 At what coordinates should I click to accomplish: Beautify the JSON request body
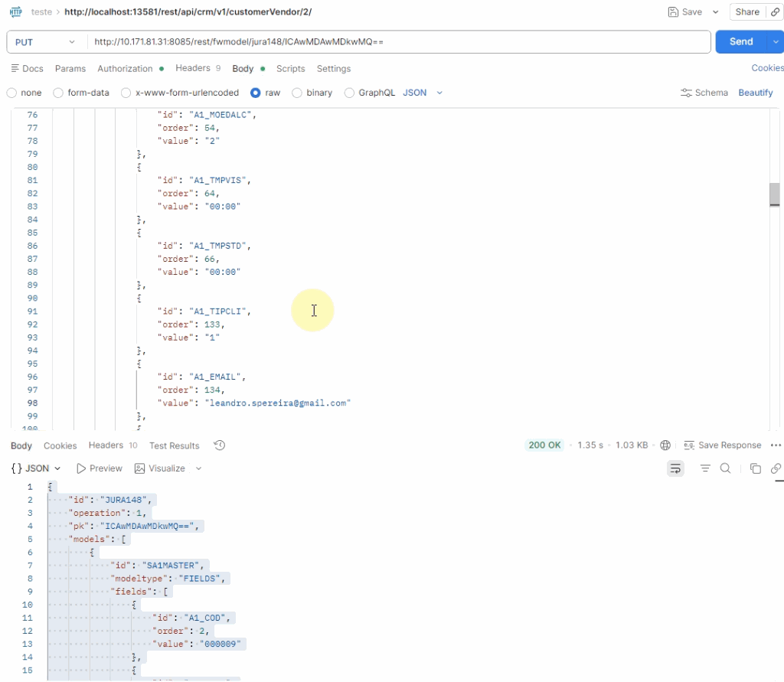756,93
